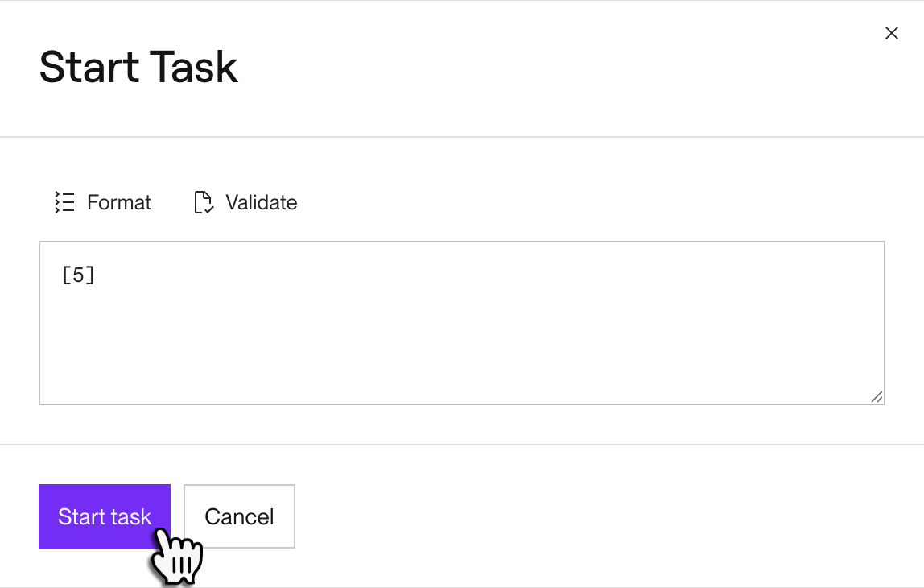The width and height of the screenshot is (924, 588).
Task: Click the X icon to dismiss the dialog
Action: [x=892, y=33]
